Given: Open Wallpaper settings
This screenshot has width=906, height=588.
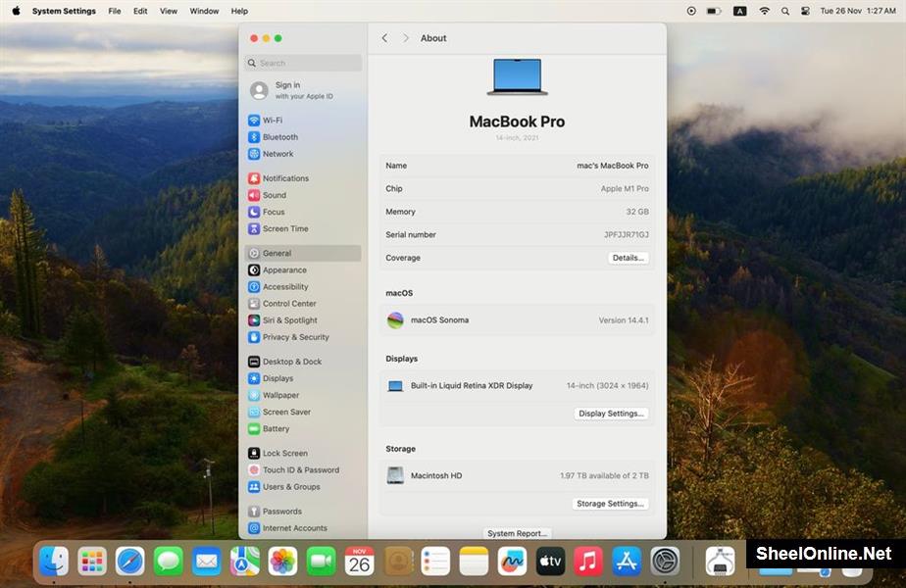Looking at the screenshot, I should [x=303, y=395].
